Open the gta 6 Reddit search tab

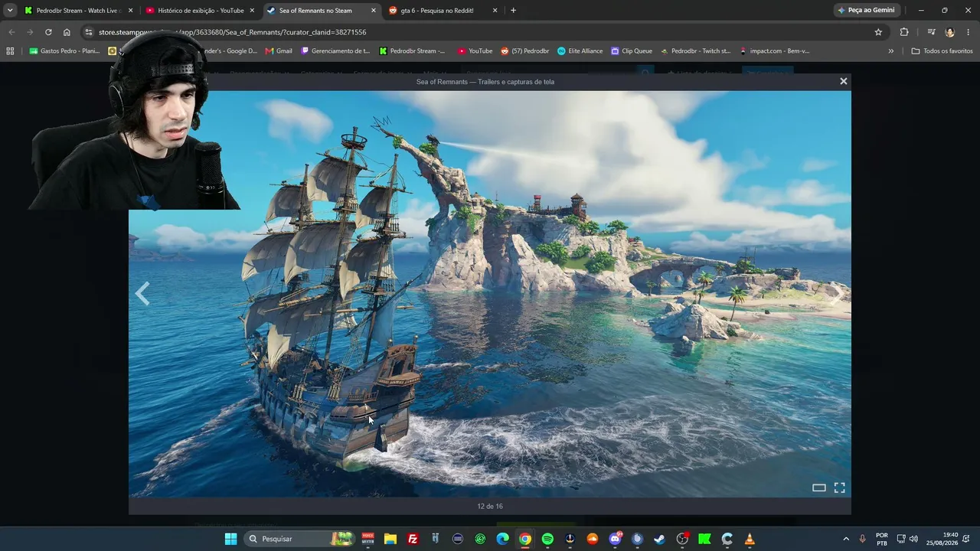443,11
